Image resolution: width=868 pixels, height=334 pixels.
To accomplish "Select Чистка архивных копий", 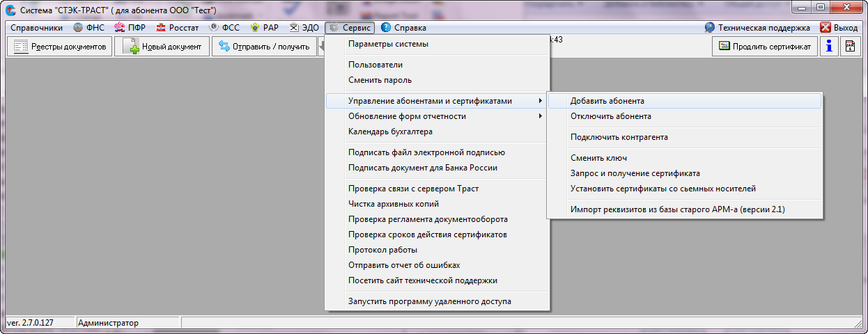I will 437,204.
